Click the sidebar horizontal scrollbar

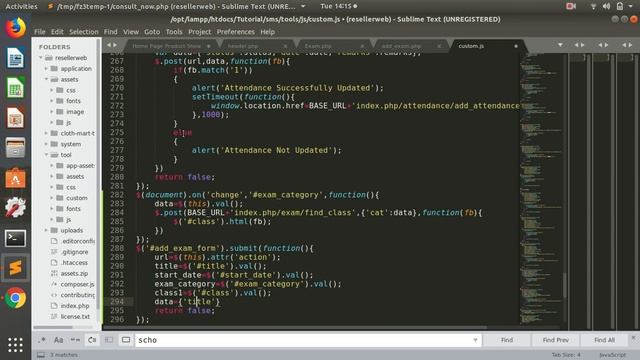pos(53,327)
